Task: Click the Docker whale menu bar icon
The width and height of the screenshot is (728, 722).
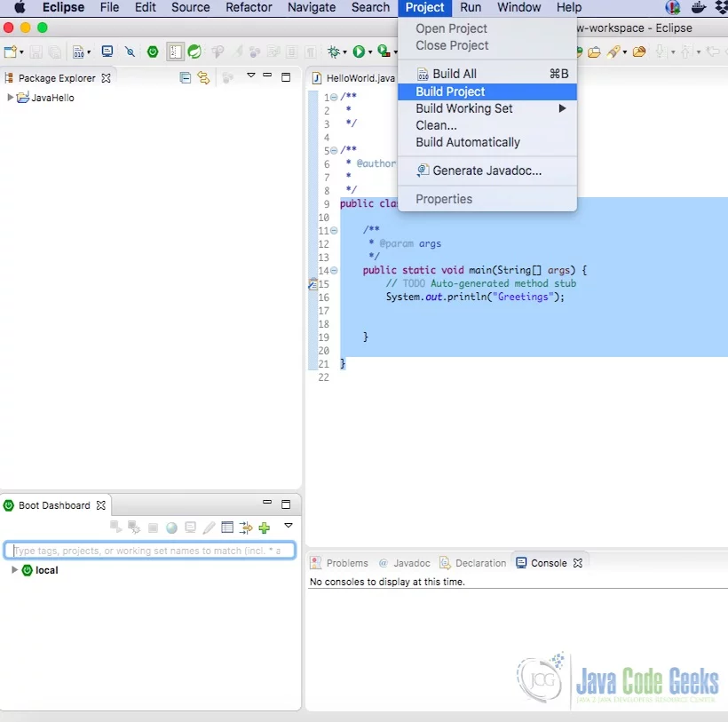Action: [699, 7]
